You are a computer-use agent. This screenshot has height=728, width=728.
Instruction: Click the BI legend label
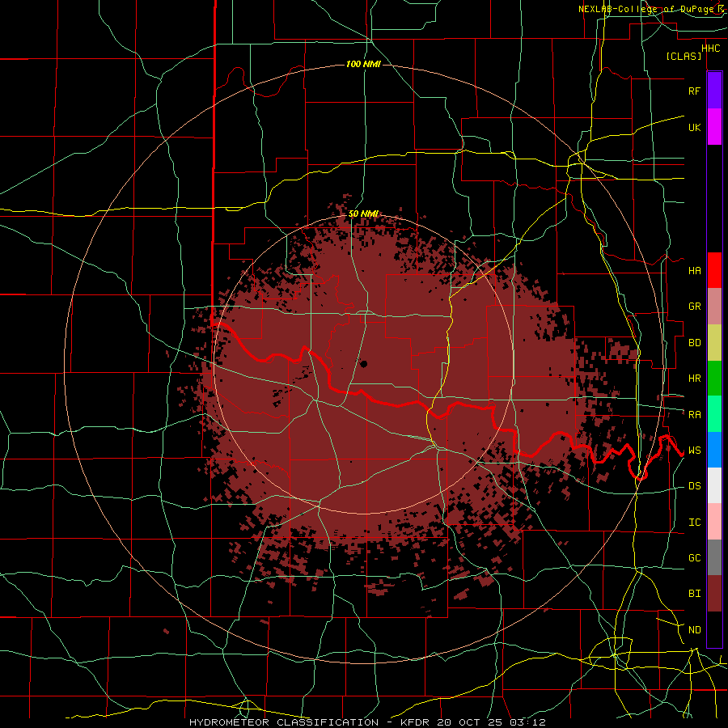pyautogui.click(x=694, y=594)
